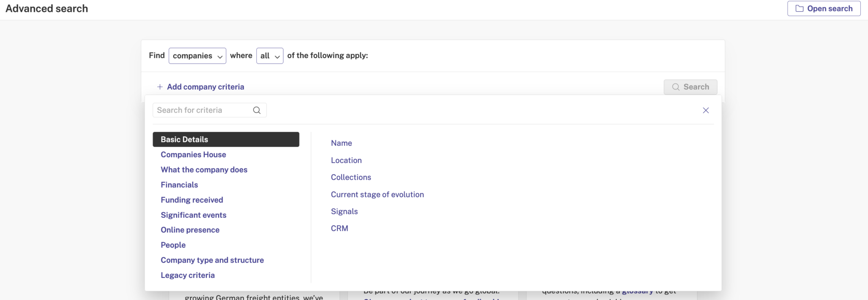868x300 pixels.
Task: Close the criteria picker panel
Action: (706, 110)
